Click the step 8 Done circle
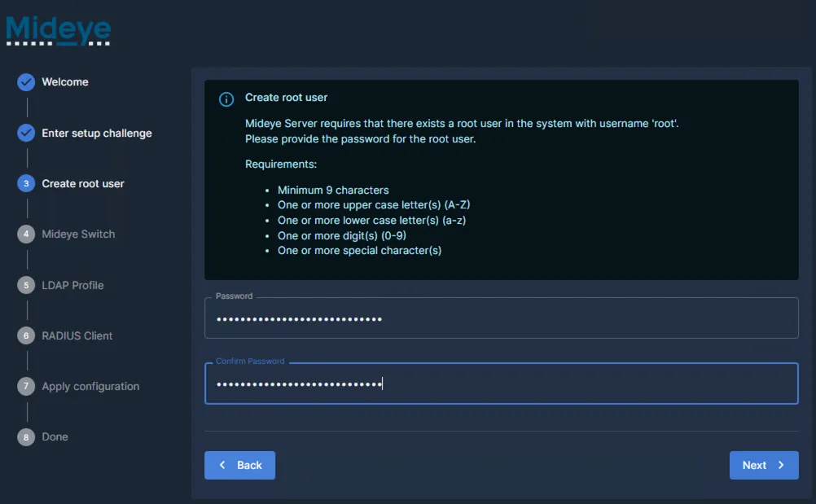The image size is (816, 504). pos(24,436)
